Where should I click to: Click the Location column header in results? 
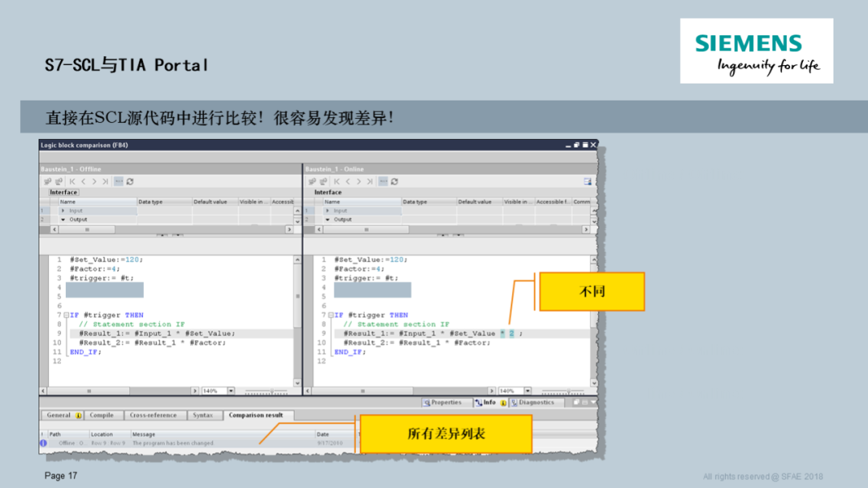pyautogui.click(x=109, y=434)
